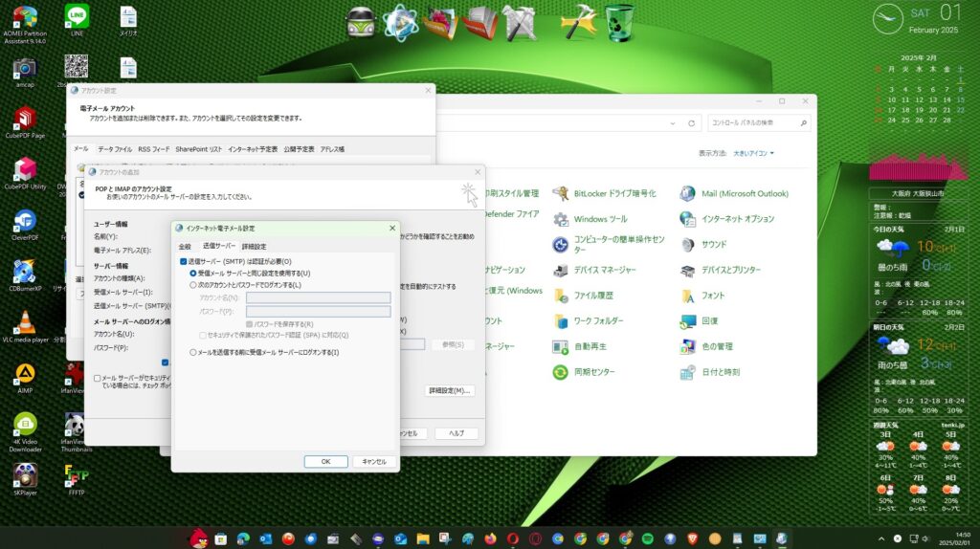Open Mail (Microsoft Outlook) control panel item
Image resolution: width=980 pixels, height=549 pixels.
745,193
